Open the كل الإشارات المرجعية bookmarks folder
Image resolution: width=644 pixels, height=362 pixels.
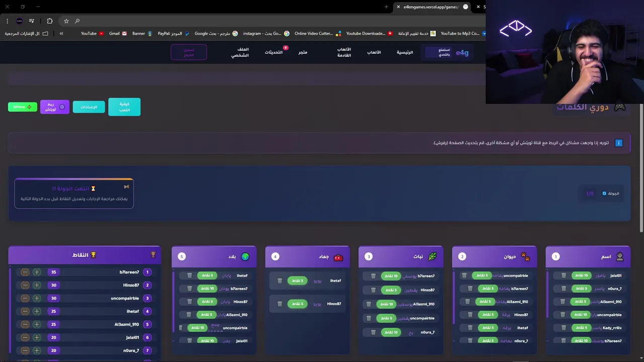[27, 34]
